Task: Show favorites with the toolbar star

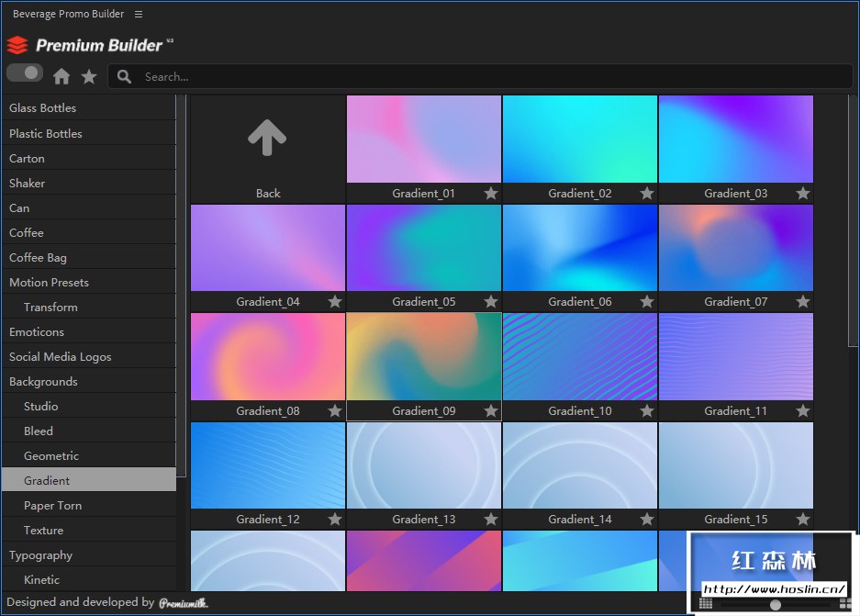Action: (89, 76)
